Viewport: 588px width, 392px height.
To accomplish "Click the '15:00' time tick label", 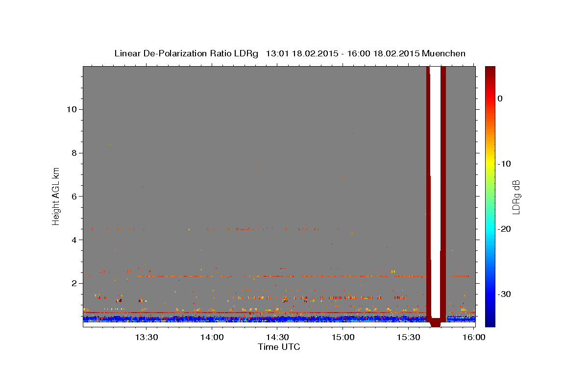I will tap(343, 338).
